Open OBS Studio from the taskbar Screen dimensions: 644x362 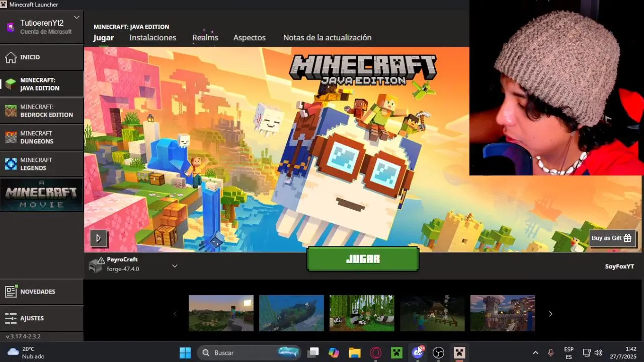pyautogui.click(x=439, y=352)
